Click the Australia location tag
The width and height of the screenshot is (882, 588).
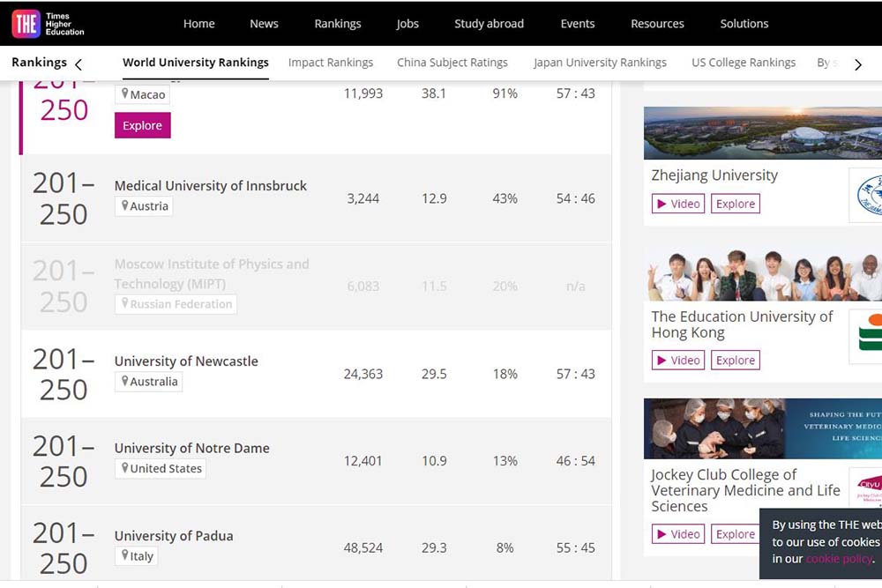(149, 382)
